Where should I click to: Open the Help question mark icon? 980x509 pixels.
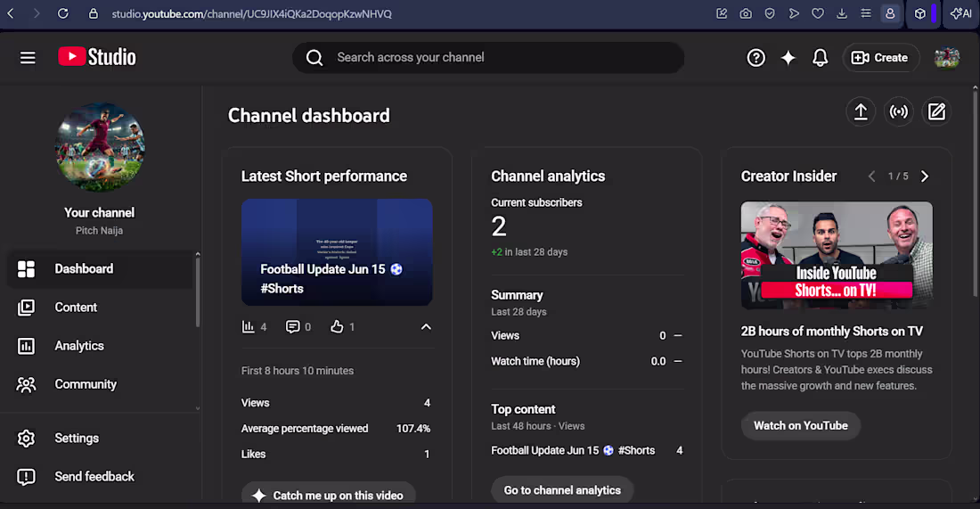click(x=755, y=58)
